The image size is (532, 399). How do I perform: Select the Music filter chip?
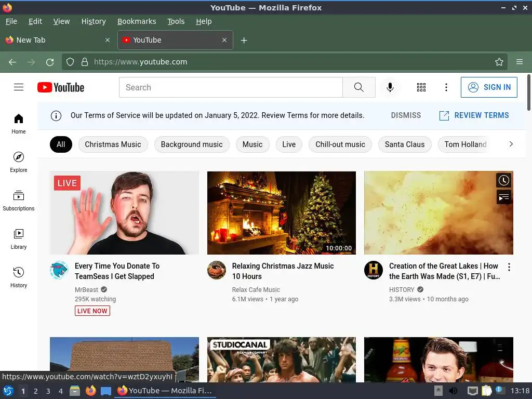tap(252, 144)
